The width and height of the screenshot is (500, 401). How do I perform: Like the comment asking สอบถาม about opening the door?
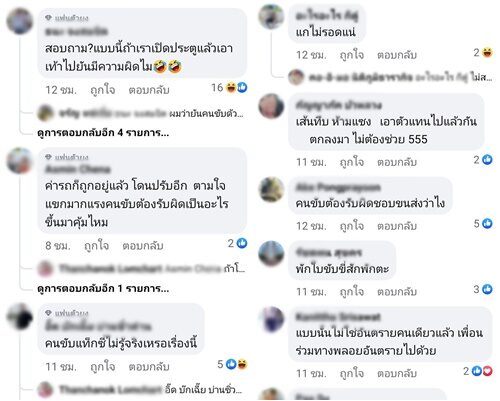(103, 90)
